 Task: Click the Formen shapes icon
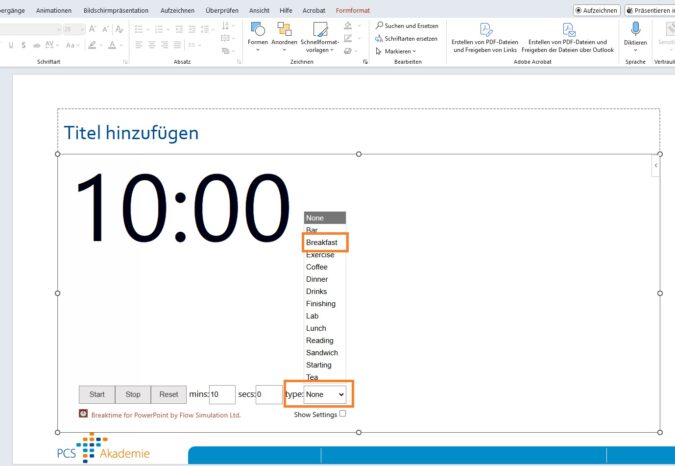coord(258,29)
